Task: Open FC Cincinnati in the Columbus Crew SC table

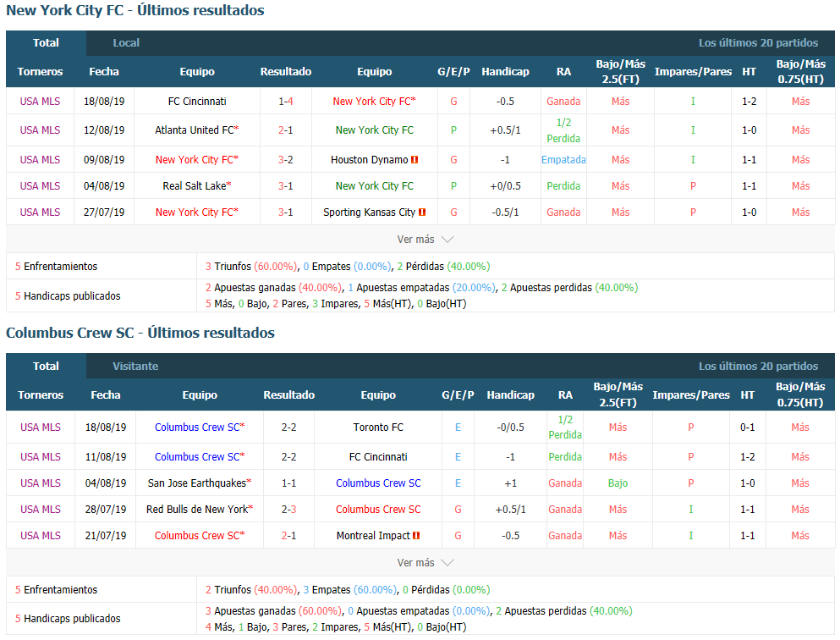Action: pos(378,456)
